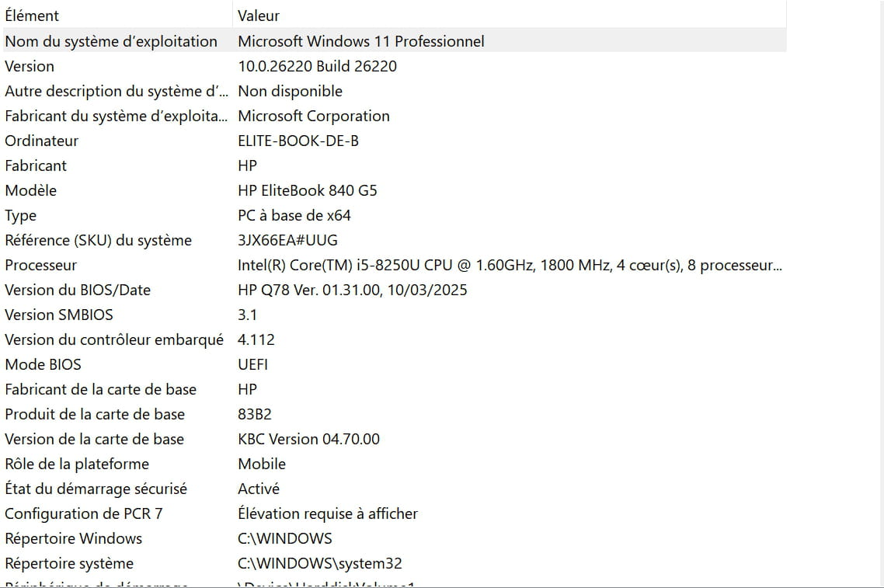Click the 'UEFI' value
884x588 pixels.
[x=252, y=364]
